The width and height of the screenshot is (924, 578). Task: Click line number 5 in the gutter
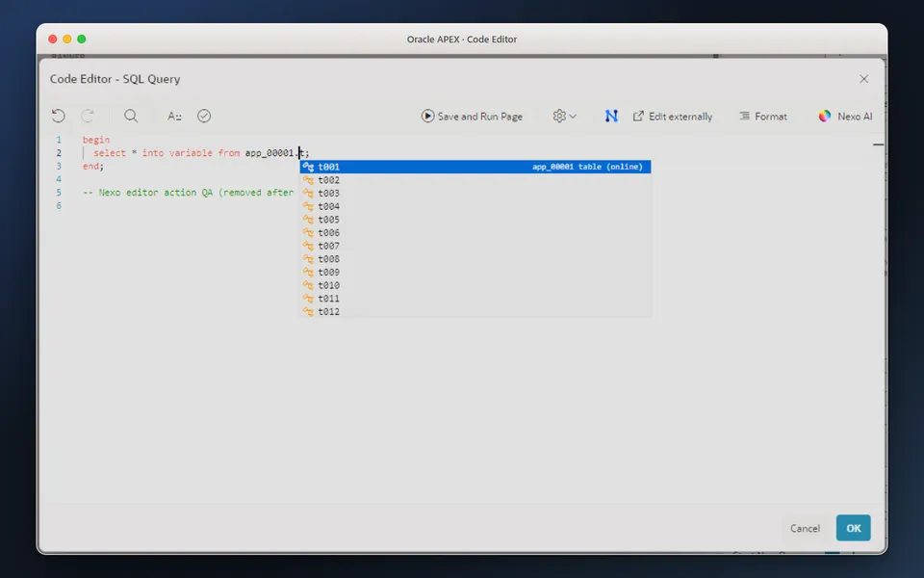59,193
